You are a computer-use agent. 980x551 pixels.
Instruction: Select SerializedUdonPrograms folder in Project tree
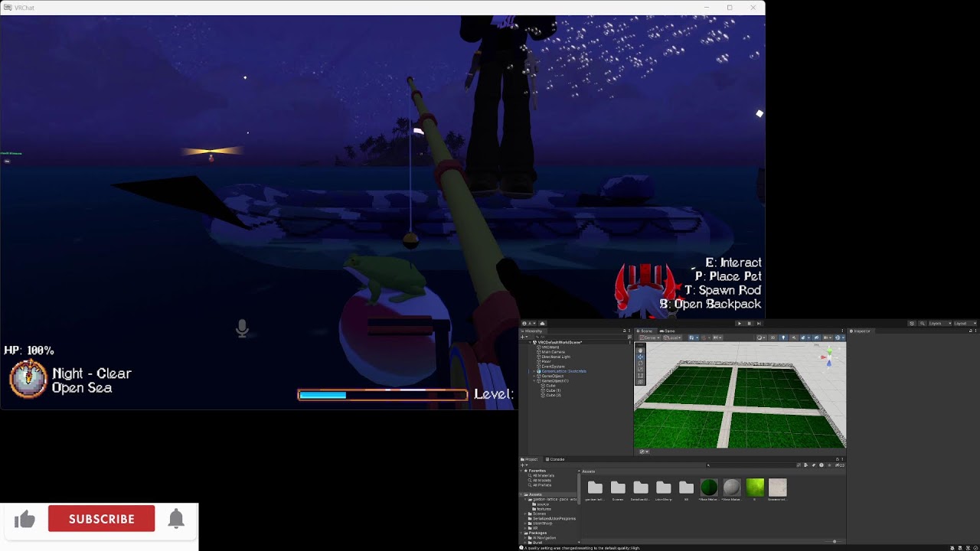(x=551, y=519)
